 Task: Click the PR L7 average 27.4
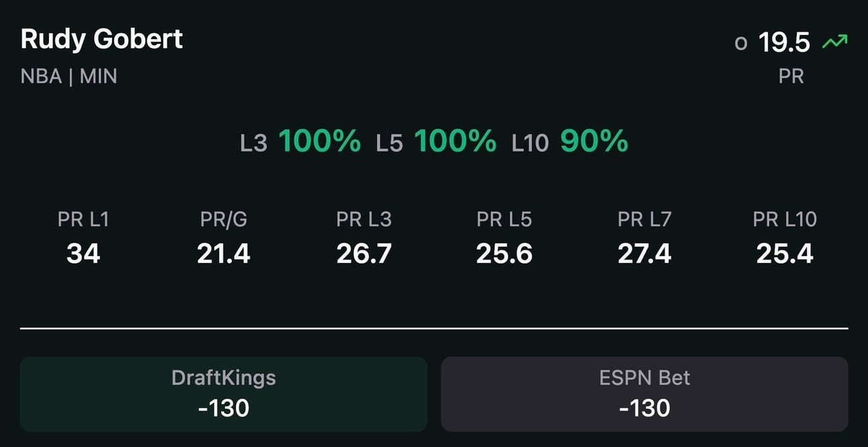tap(645, 254)
